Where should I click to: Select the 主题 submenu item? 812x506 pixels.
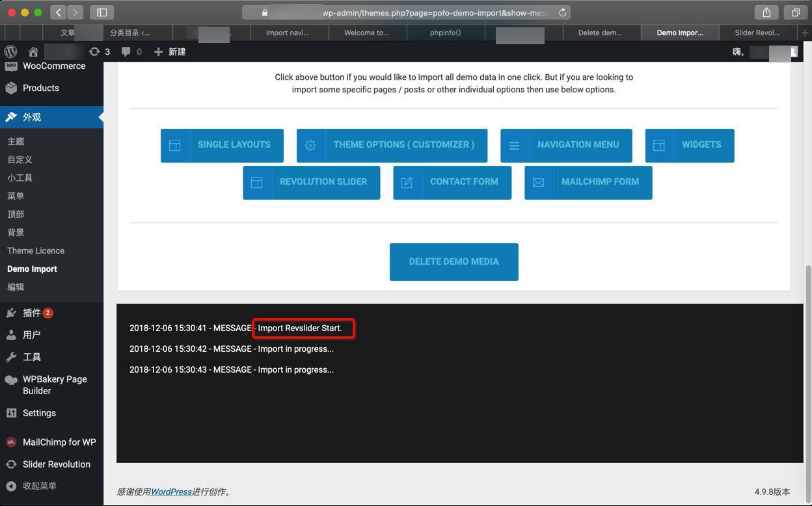(16, 141)
